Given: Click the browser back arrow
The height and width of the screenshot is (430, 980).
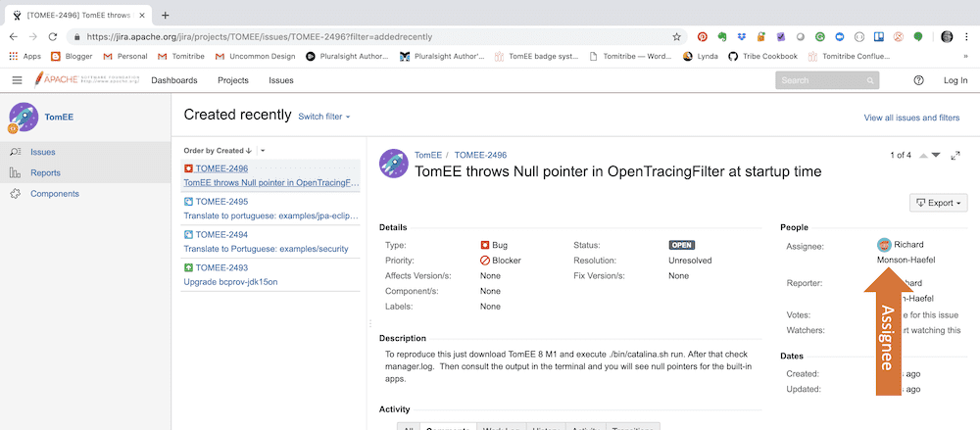Looking at the screenshot, I should pyautogui.click(x=14, y=37).
